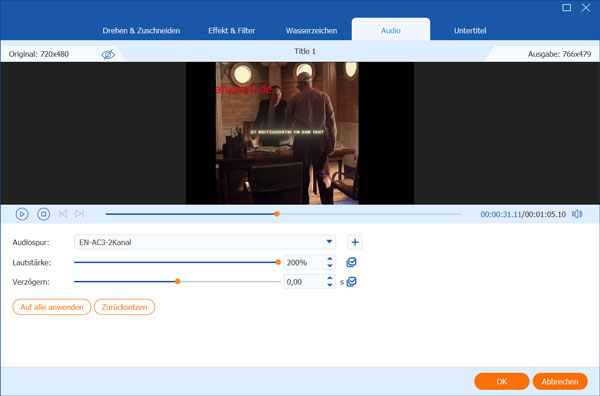The image size is (600, 396).
Task: Click the Verzögern slider handle
Action: tap(178, 282)
